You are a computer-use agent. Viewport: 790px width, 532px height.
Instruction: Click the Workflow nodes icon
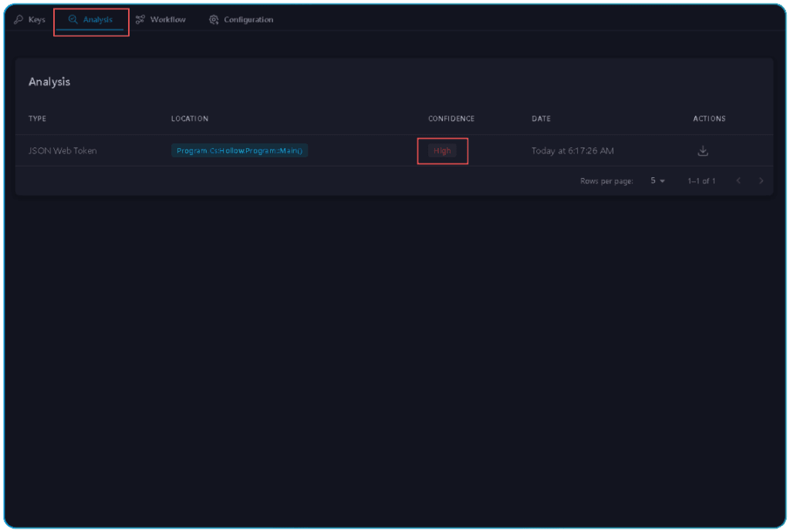coord(140,19)
